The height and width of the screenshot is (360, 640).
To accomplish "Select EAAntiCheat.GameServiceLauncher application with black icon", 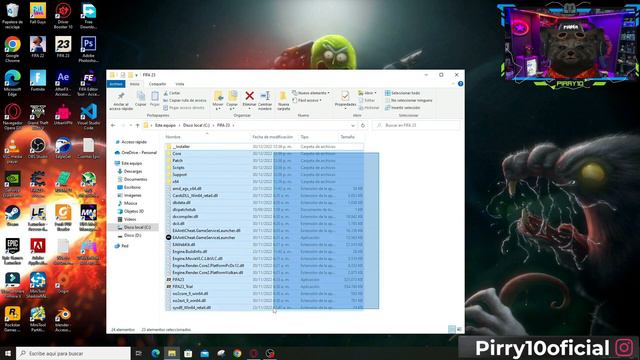I will tap(264, 238).
